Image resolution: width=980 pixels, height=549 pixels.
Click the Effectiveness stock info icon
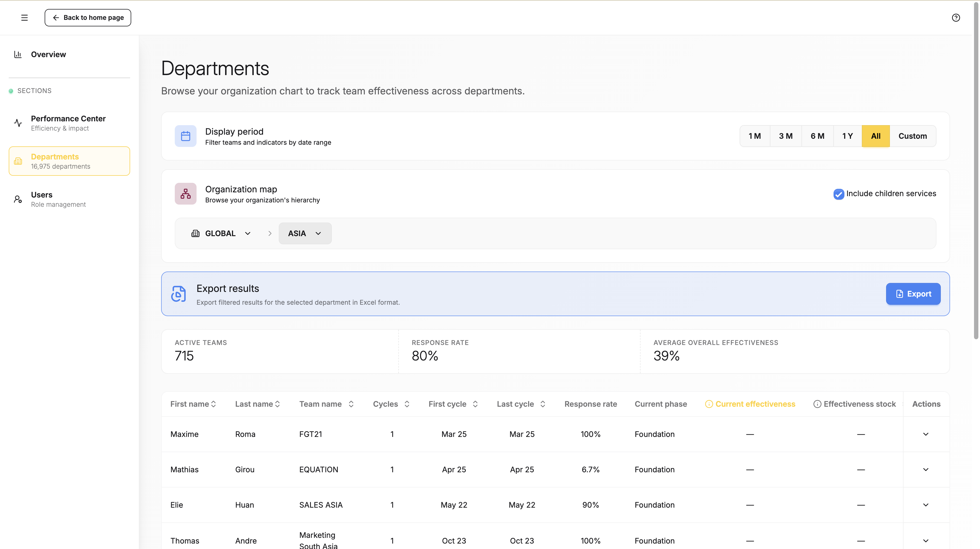coord(817,404)
